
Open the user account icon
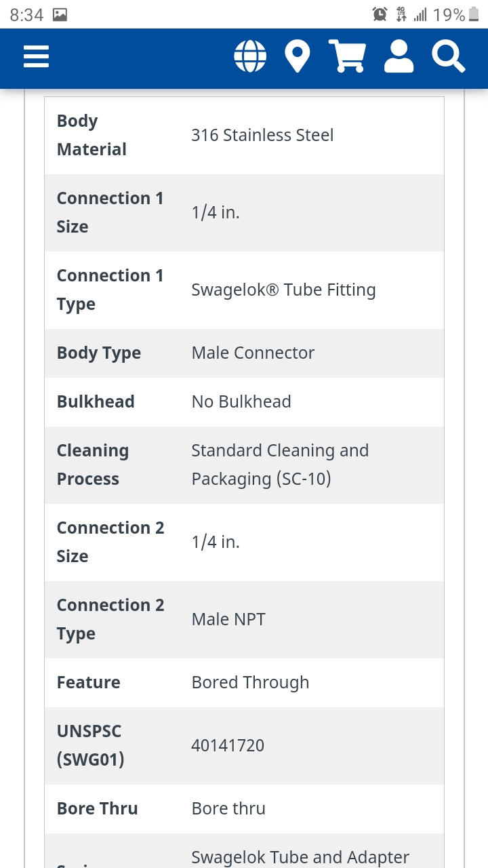[399, 56]
